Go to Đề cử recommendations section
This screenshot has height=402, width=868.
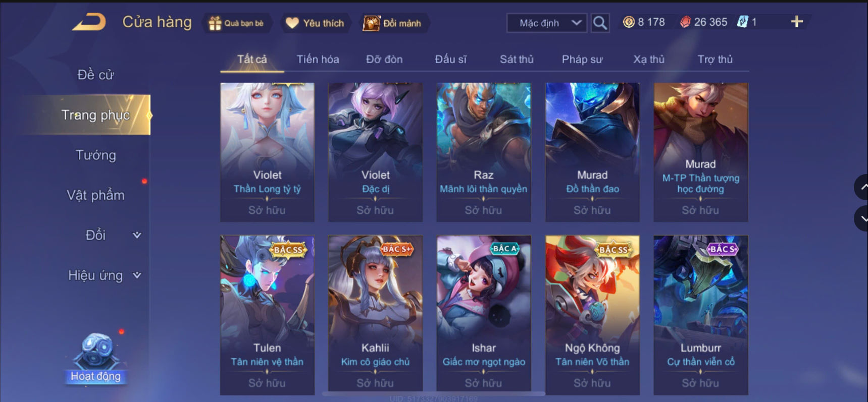click(96, 75)
